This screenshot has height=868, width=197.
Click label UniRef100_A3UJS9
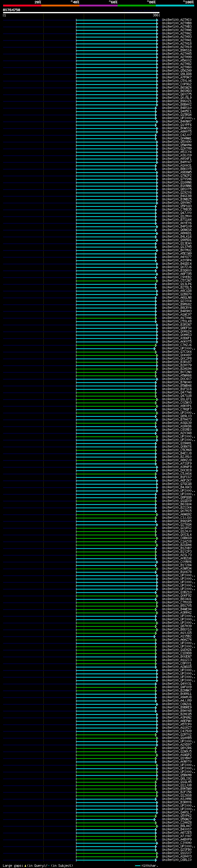coord(177,155)
